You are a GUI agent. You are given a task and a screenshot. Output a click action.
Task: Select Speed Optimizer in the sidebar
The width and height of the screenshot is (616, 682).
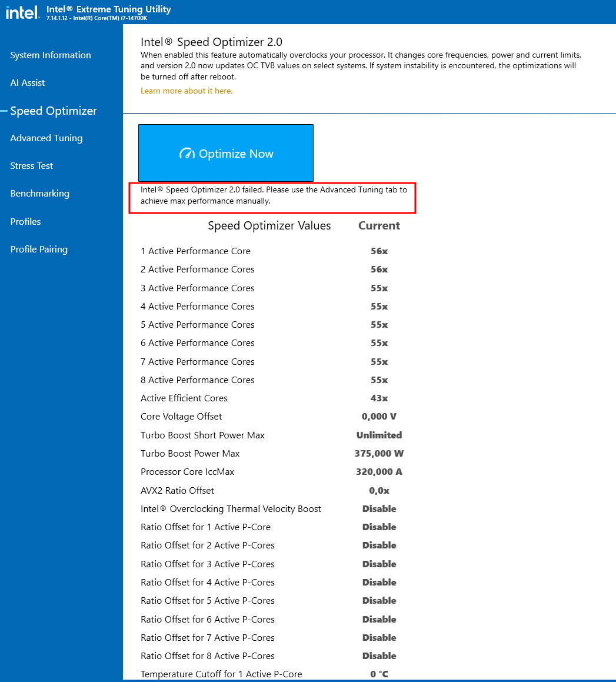[54, 111]
